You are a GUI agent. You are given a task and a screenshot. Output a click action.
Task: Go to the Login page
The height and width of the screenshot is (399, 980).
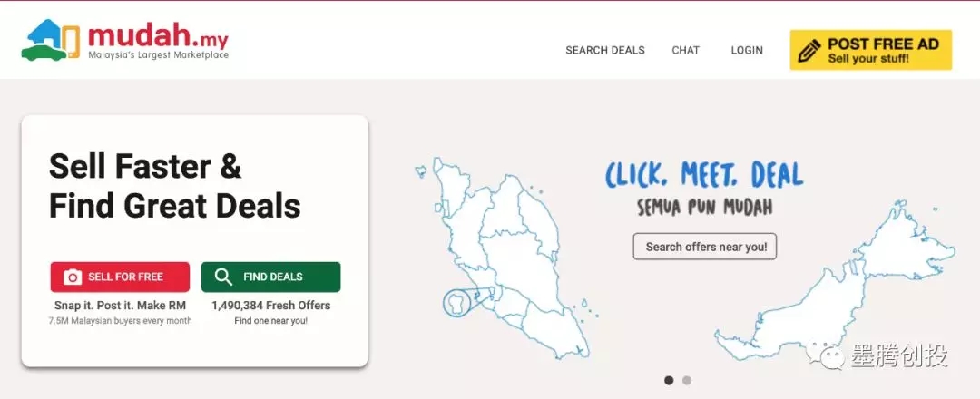(747, 51)
